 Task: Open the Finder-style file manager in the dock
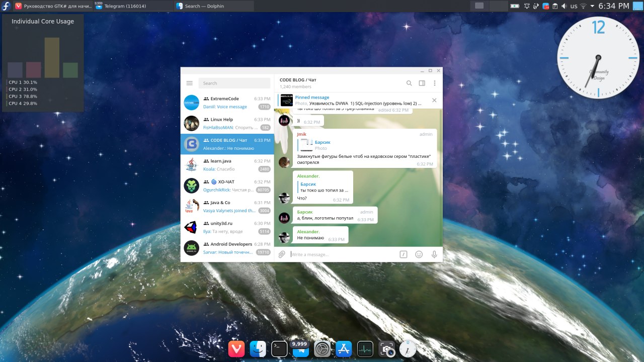click(x=258, y=349)
